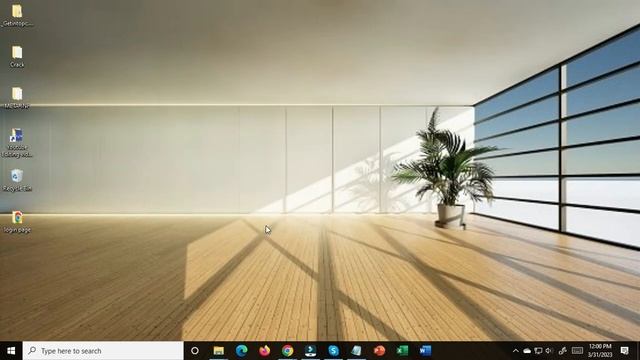
Task: Open the Action Center notifications icon
Action: click(x=624, y=351)
